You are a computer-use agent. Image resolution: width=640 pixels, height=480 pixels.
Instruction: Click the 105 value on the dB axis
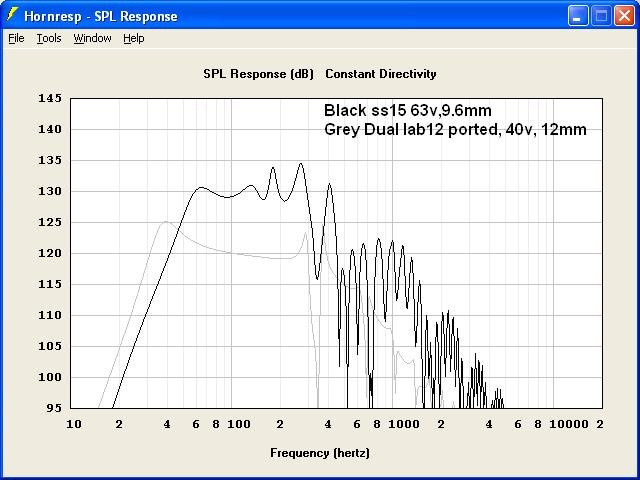pos(50,347)
